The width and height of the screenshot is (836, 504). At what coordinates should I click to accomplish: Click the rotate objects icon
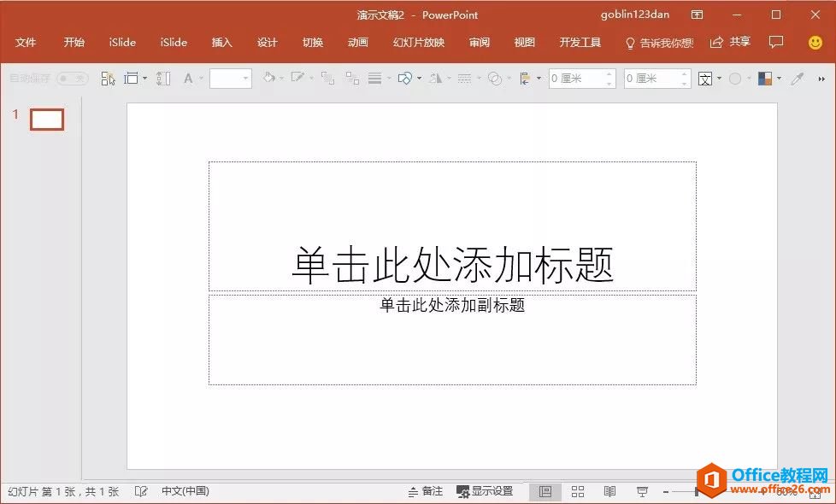[436, 79]
